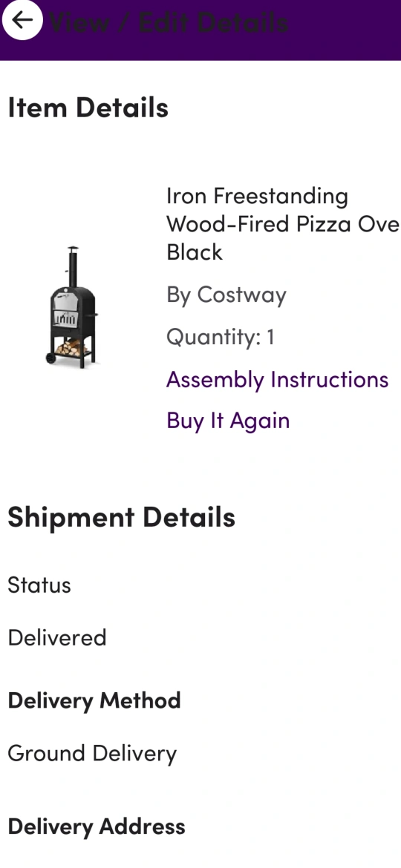Tap the Buy It Again link
The image size is (401, 868).
click(x=228, y=421)
